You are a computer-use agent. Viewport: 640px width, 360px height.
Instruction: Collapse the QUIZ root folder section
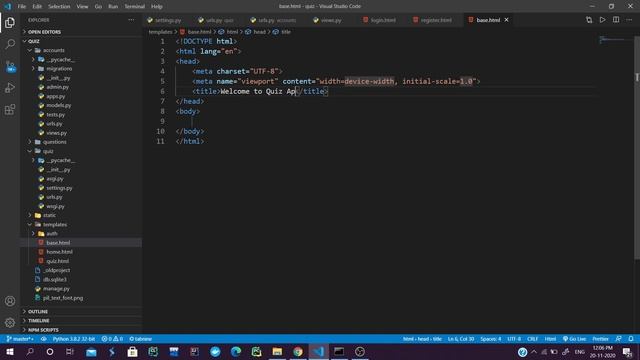[82, 41]
